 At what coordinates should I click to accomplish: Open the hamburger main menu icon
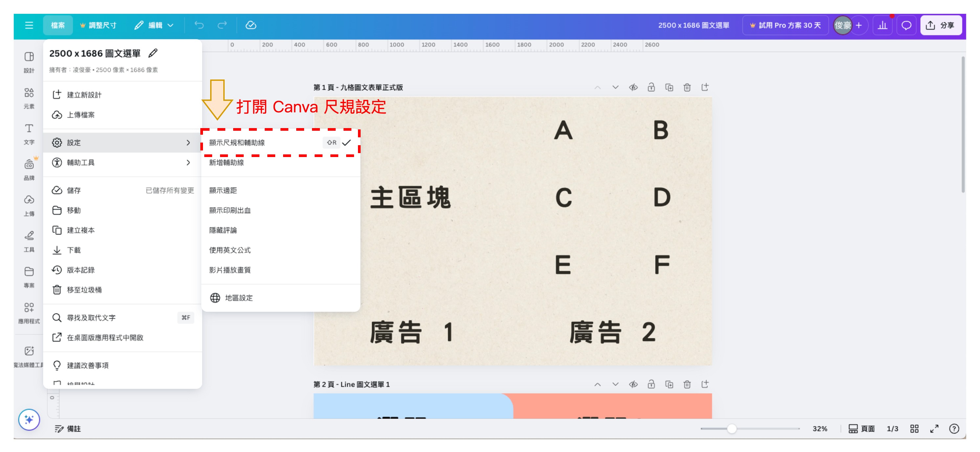pyautogui.click(x=29, y=25)
